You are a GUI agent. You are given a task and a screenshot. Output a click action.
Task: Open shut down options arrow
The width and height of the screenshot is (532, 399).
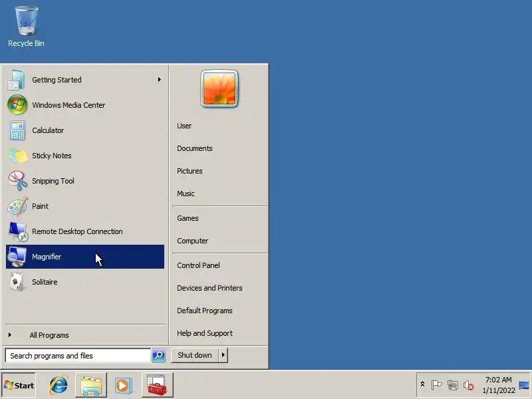(x=223, y=355)
